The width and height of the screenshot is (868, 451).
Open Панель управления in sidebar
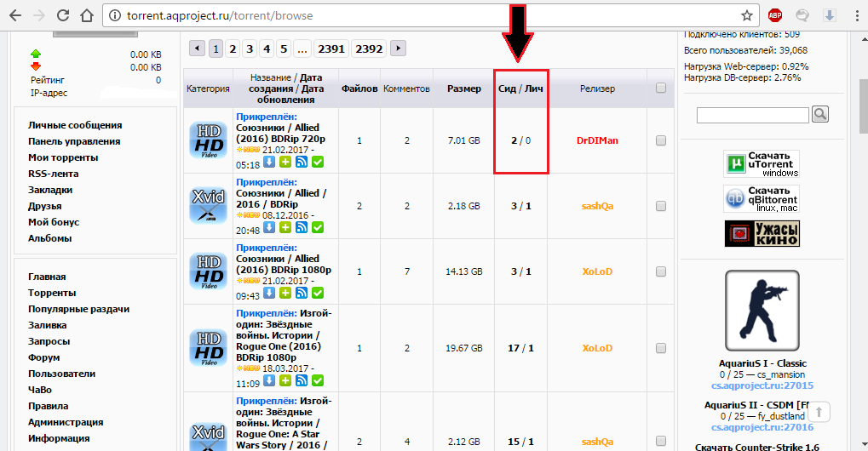[74, 141]
